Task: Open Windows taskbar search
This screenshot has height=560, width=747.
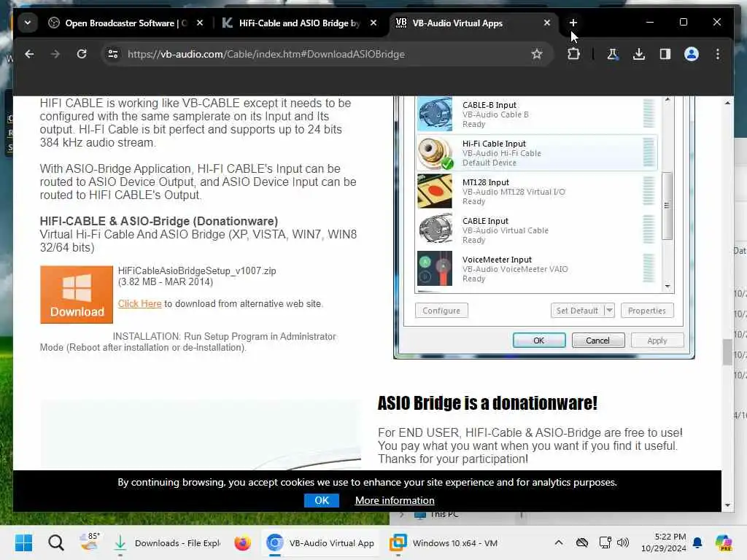Action: (56, 542)
